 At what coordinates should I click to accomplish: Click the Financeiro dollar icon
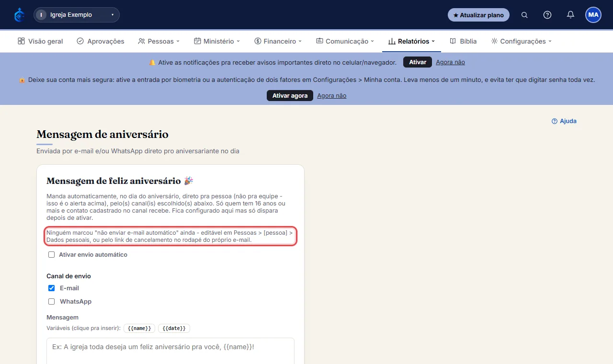coord(258,41)
